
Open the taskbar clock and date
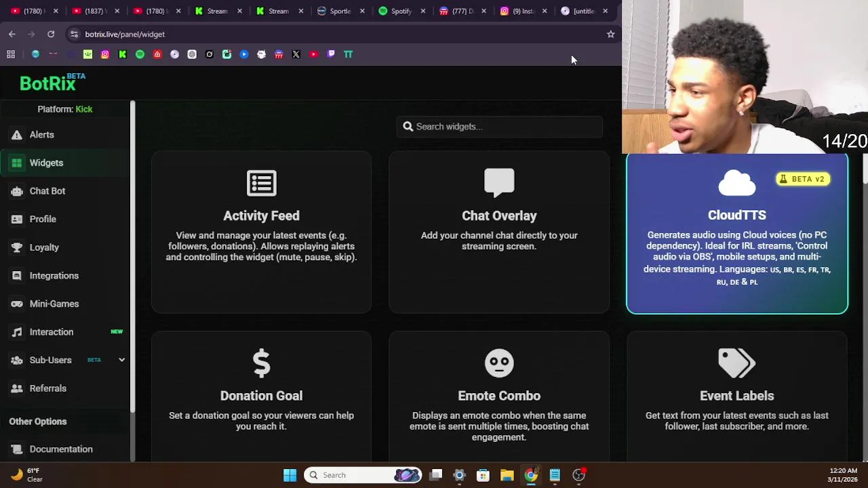[x=844, y=474]
